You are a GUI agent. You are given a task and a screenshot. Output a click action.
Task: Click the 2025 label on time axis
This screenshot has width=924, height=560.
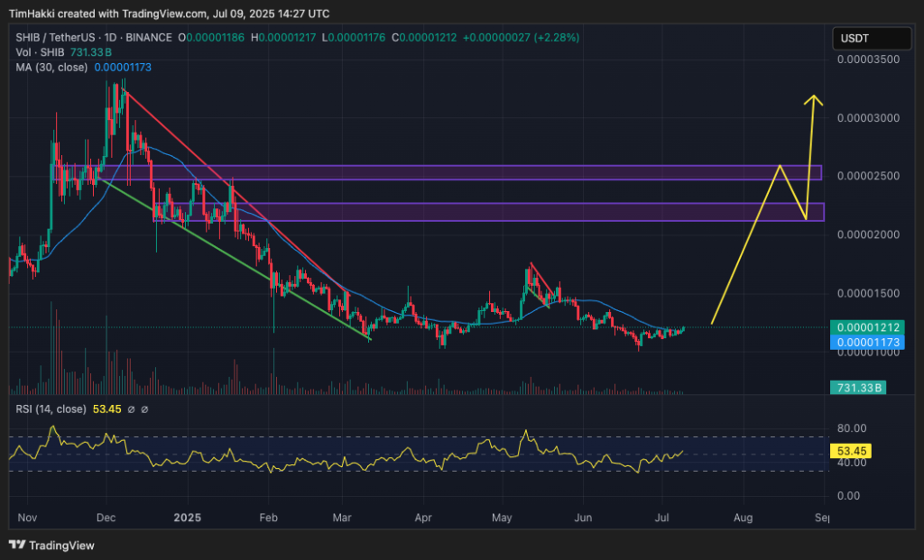coord(187,519)
